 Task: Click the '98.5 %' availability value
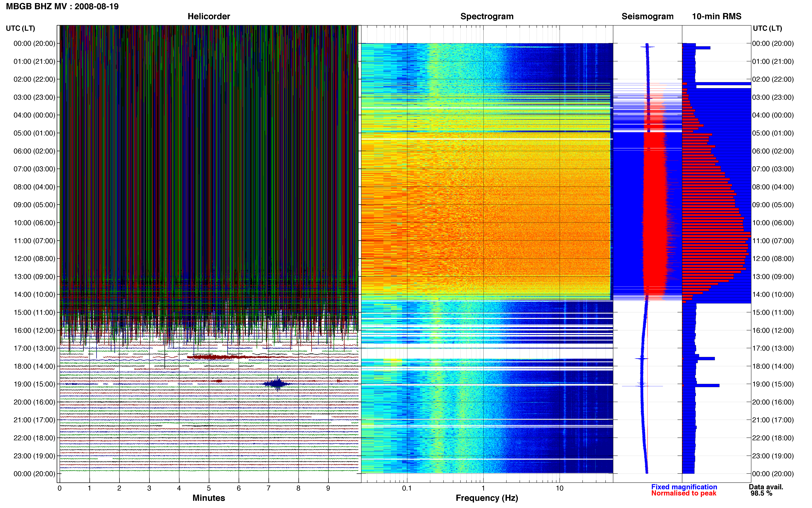(x=761, y=493)
